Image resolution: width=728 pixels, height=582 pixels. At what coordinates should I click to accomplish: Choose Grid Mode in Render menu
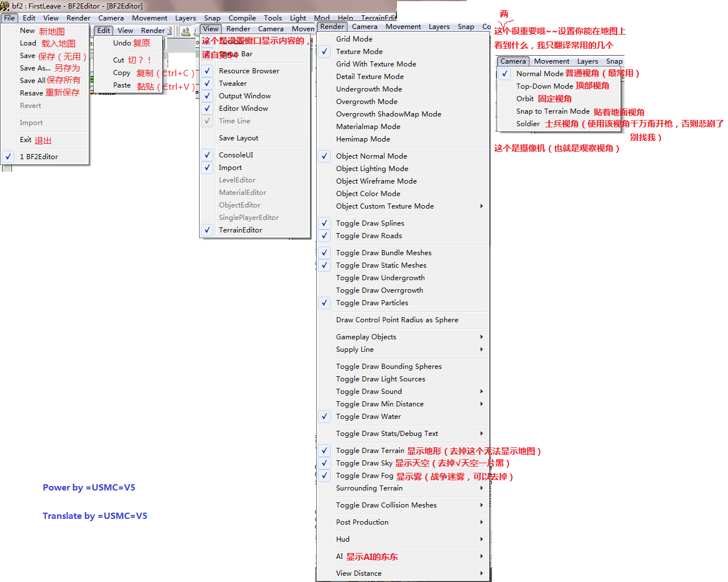click(x=403, y=39)
